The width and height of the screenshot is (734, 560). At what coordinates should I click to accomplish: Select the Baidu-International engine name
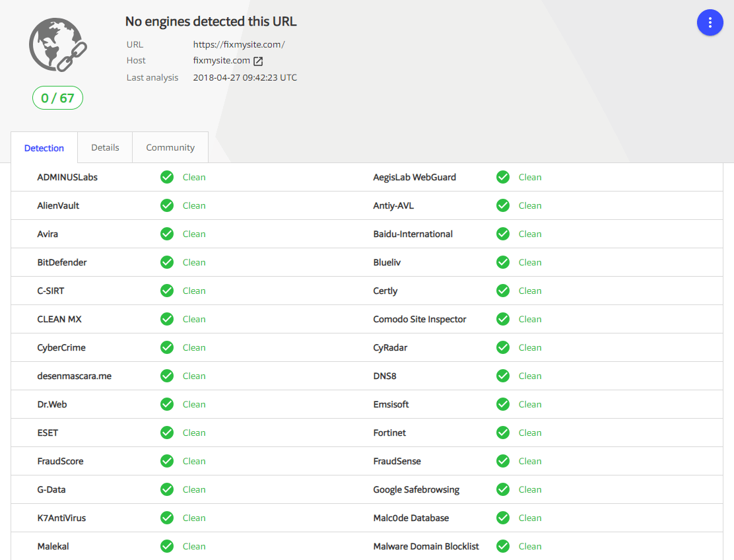(x=413, y=234)
